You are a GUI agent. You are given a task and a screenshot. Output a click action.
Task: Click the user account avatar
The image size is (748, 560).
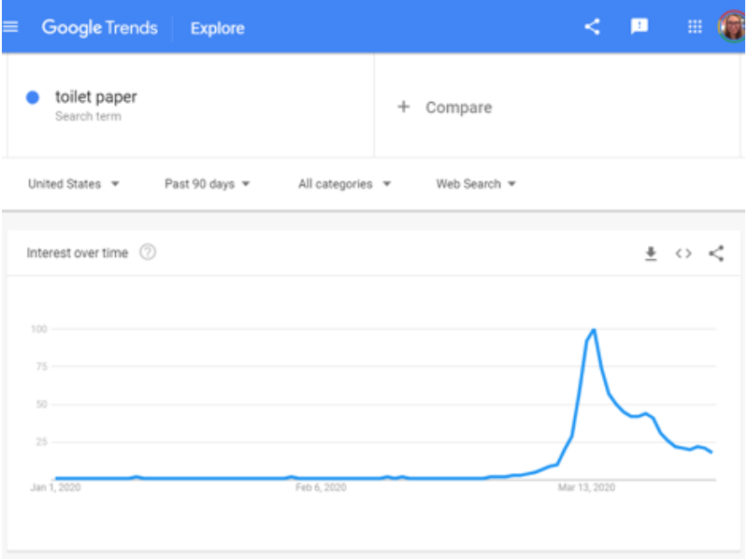tap(732, 27)
